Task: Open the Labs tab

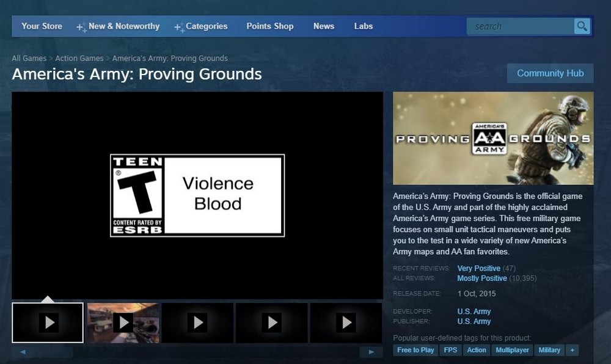Action: (363, 26)
